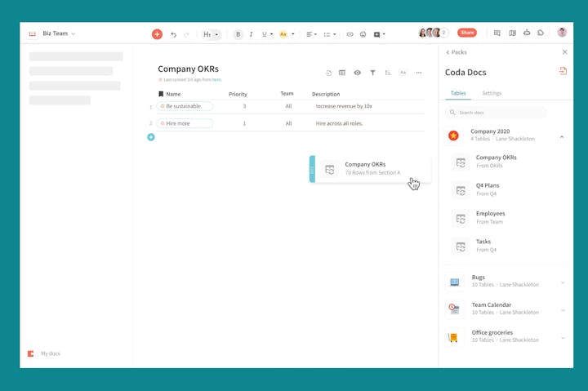
Task: Open the comments panel icon
Action: click(x=497, y=33)
